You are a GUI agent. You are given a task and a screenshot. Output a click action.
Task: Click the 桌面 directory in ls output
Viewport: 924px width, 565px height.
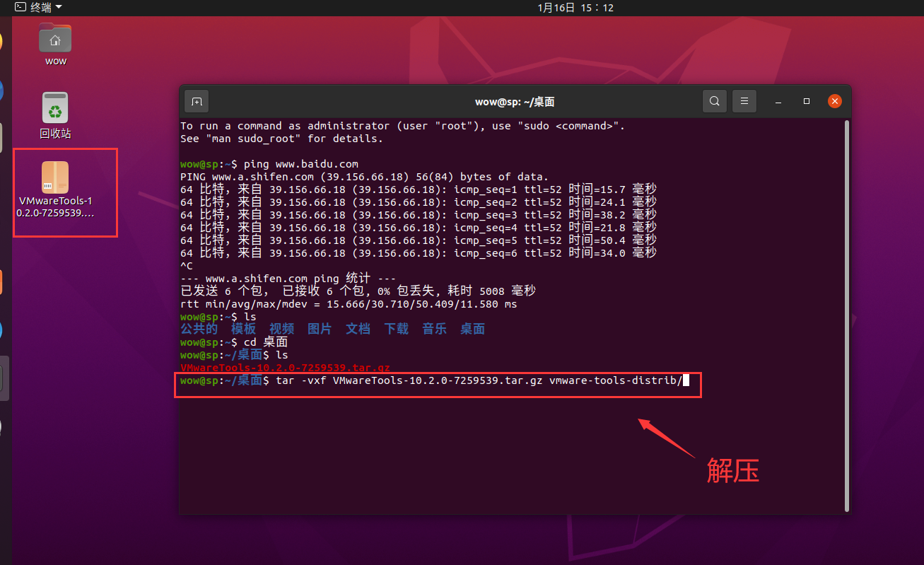coord(472,329)
